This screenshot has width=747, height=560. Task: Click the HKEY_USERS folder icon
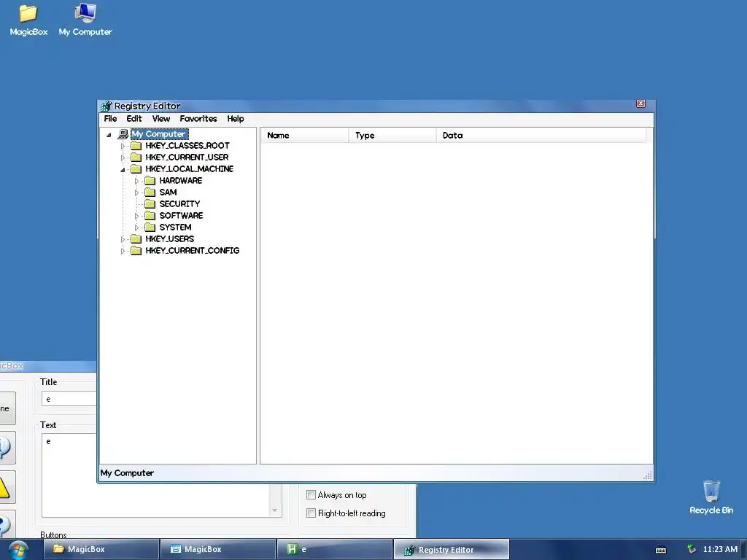[x=136, y=239]
